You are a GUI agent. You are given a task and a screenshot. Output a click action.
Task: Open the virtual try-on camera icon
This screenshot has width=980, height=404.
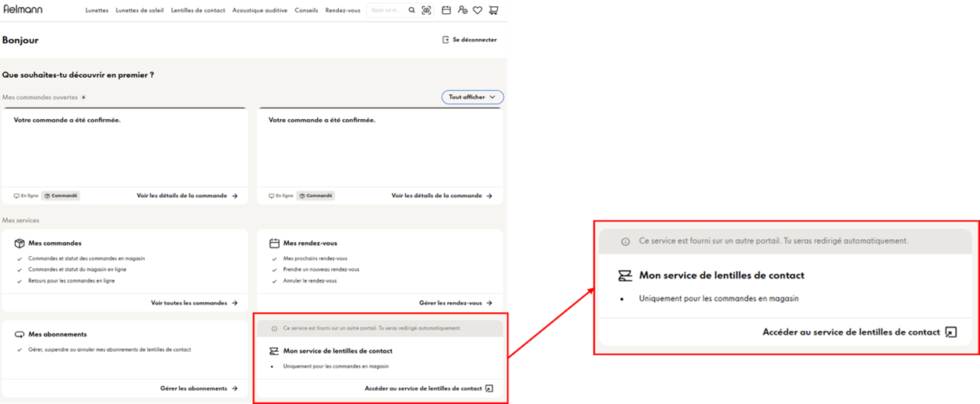coord(426,11)
